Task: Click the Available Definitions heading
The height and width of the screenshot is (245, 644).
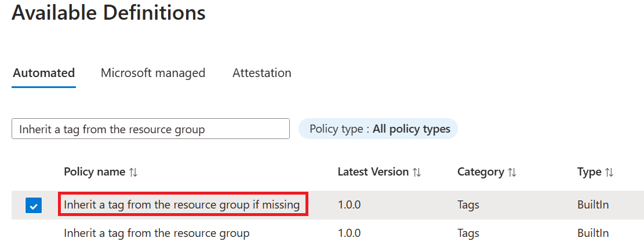Action: pos(108,13)
